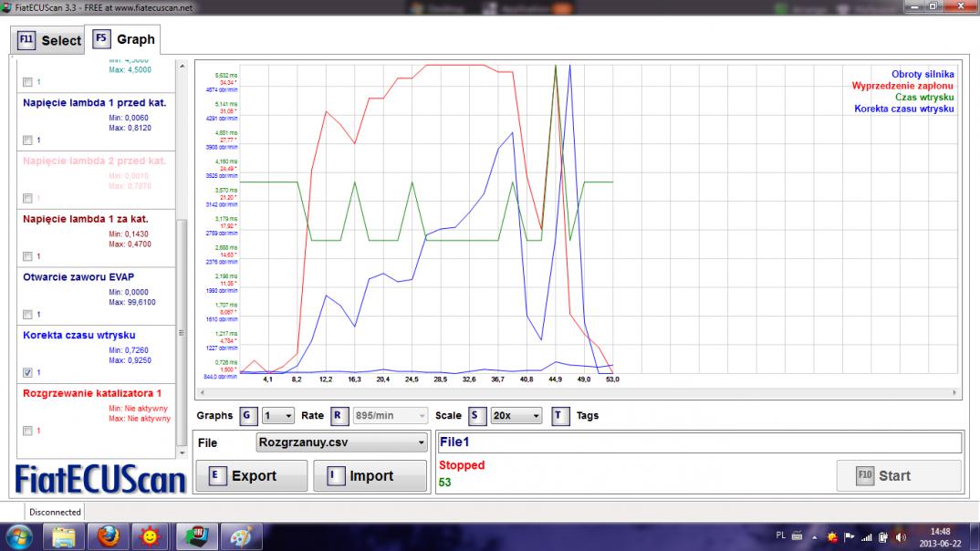Screen dimensions: 980x551
Task: Click the S Scale shortcut icon
Action: click(x=477, y=416)
